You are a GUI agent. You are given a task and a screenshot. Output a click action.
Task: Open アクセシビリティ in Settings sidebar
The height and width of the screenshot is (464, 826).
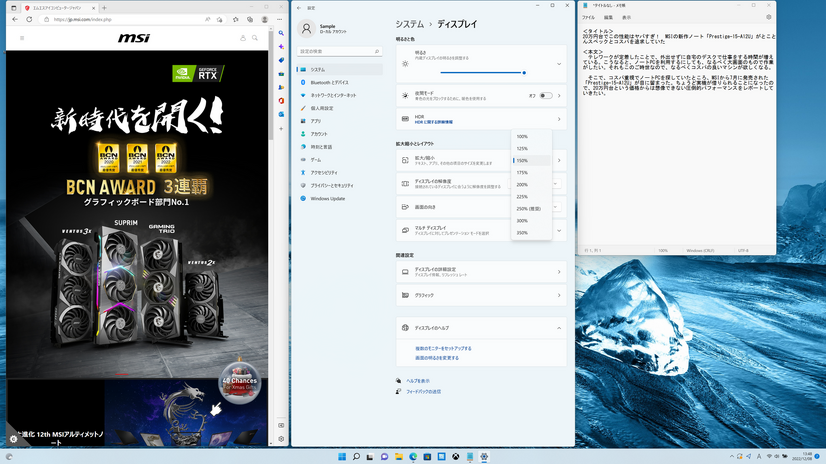click(339, 173)
